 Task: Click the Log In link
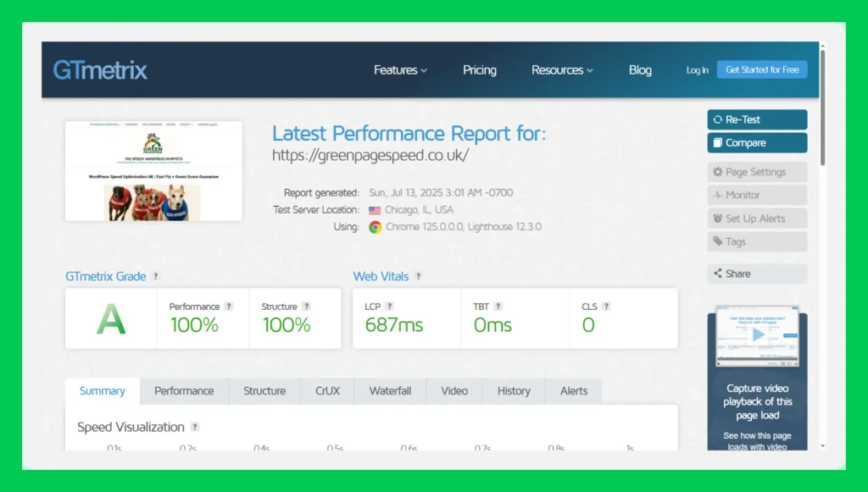(697, 70)
